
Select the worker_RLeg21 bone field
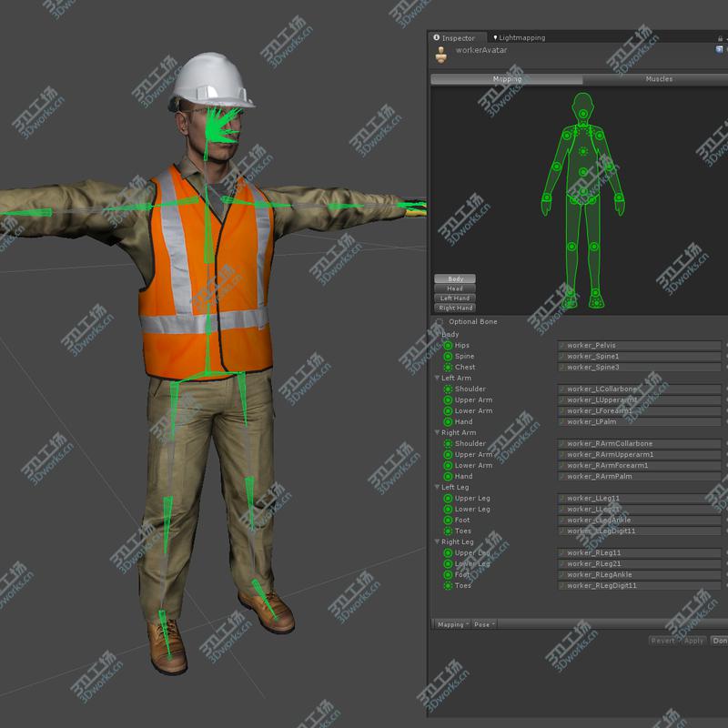(x=640, y=563)
